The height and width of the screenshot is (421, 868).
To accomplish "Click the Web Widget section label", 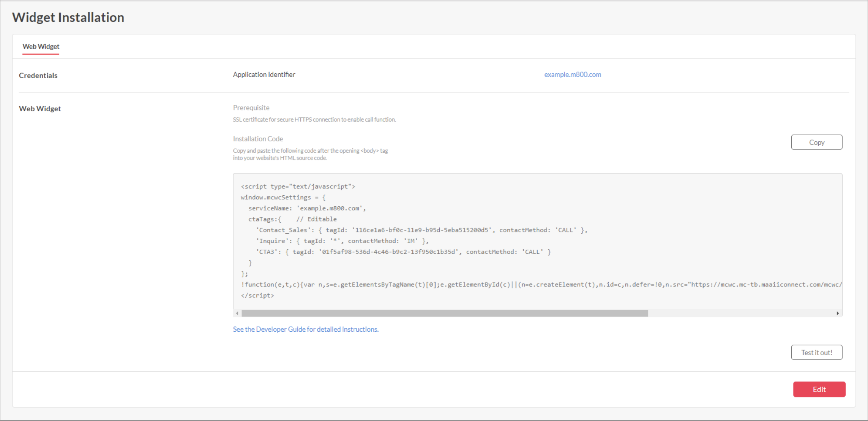I will 40,109.
